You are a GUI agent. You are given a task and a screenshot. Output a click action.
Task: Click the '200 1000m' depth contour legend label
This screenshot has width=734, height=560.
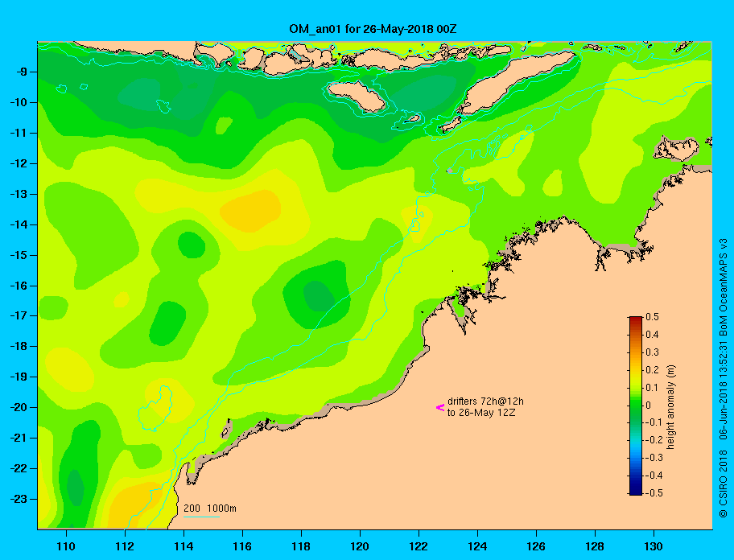point(210,508)
